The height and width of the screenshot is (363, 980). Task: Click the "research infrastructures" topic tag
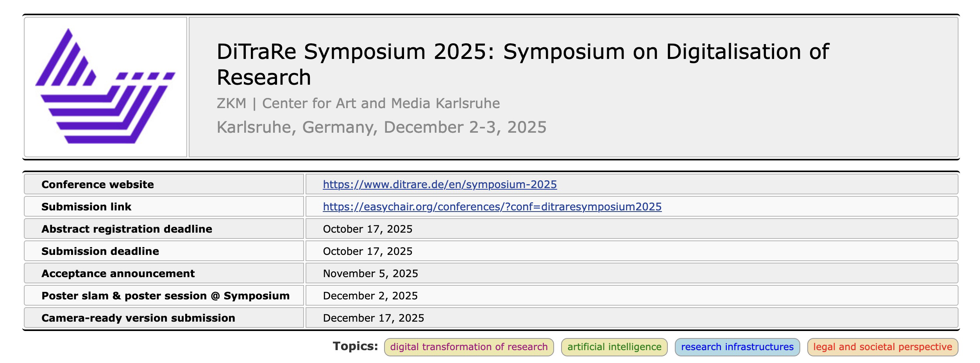pos(737,347)
